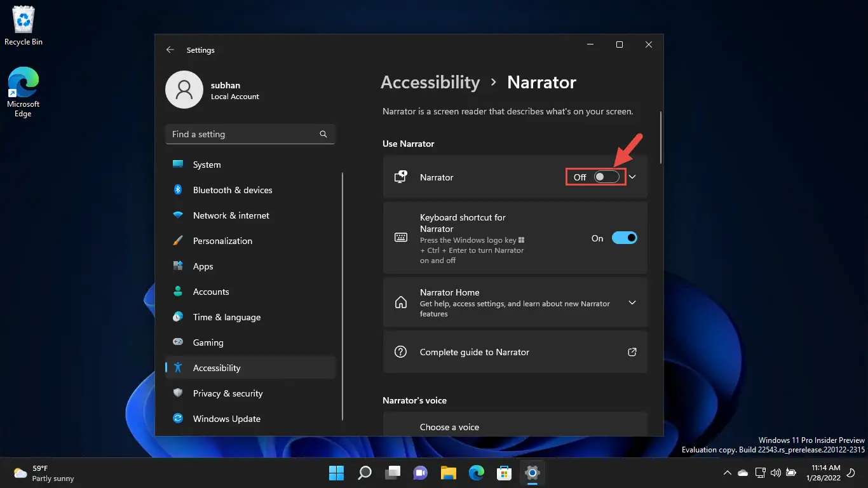Open Task View on the taskbar
This screenshot has width=868, height=488.
(x=393, y=473)
